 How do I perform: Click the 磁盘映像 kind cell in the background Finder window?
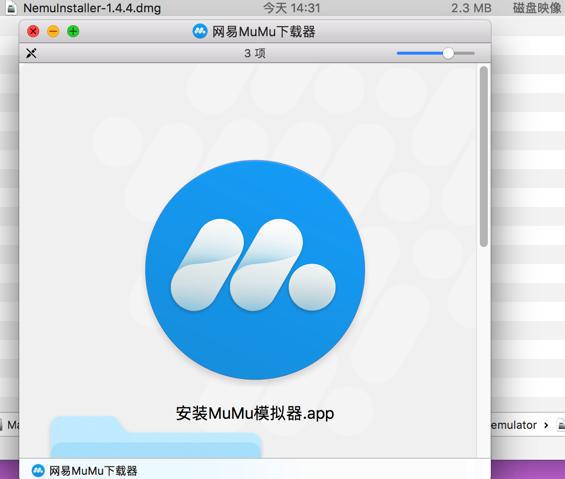click(537, 8)
